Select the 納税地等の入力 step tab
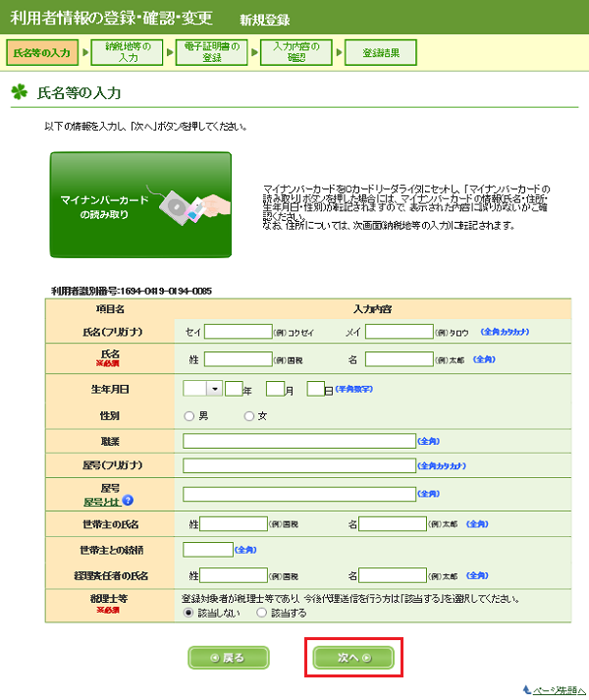Image resolution: width=589 pixels, height=700 pixels. point(127,53)
